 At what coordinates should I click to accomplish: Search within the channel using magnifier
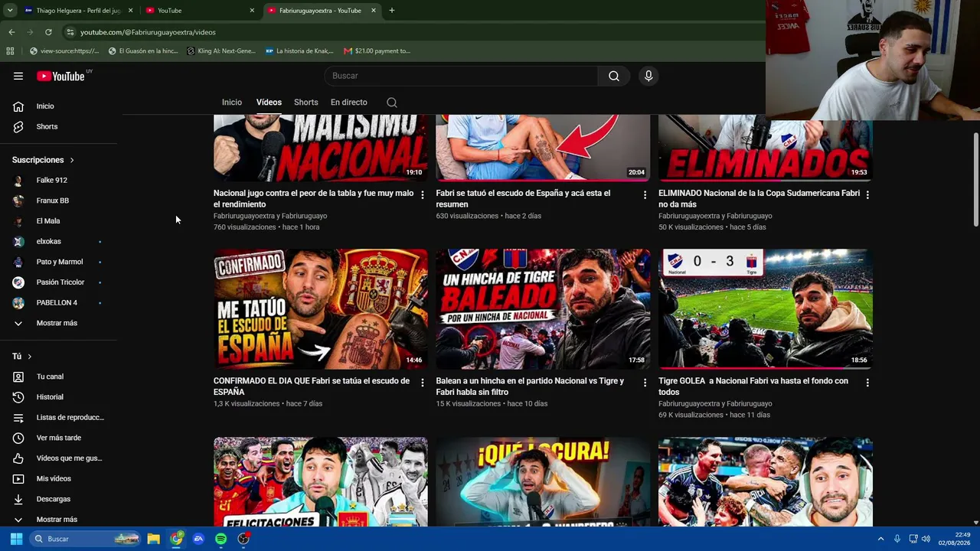392,103
